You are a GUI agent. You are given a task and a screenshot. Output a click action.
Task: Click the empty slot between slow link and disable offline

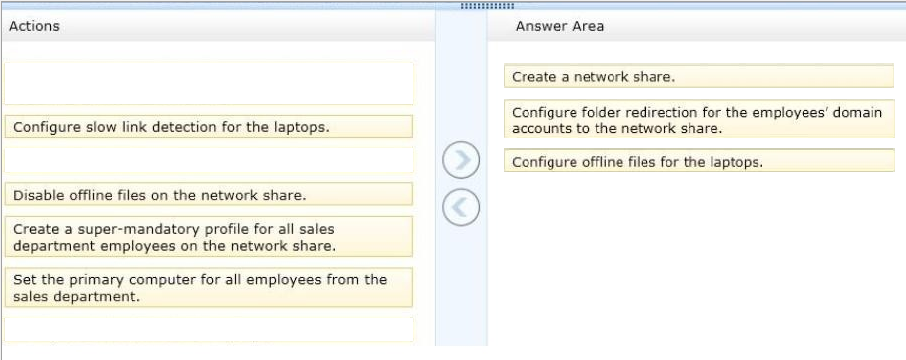209,160
